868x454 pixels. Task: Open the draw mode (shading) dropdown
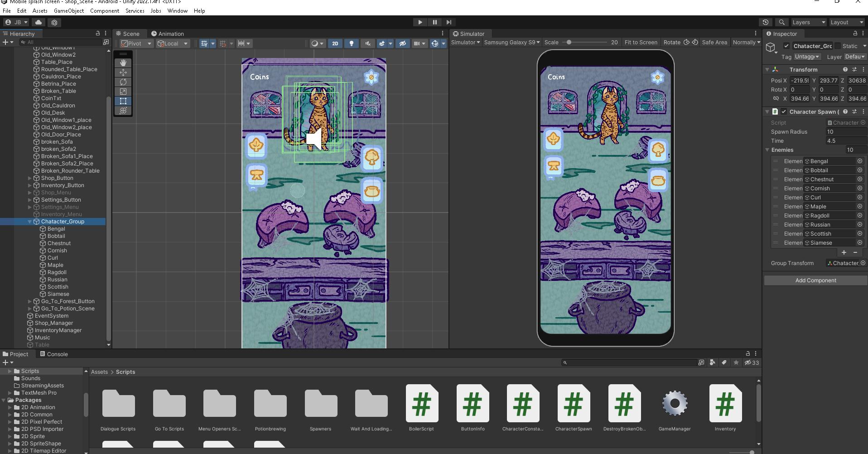[317, 43]
